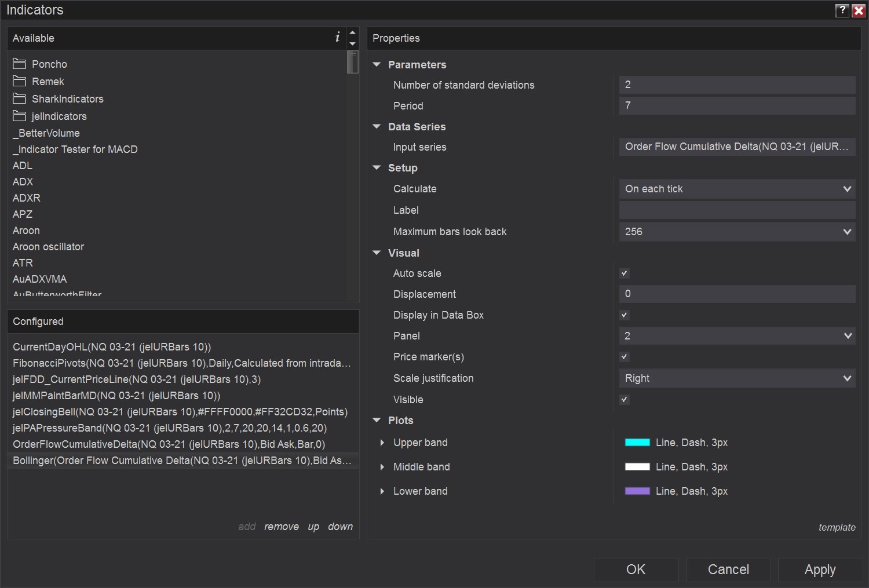Click the help question mark icon
The width and height of the screenshot is (869, 588).
[x=842, y=10]
